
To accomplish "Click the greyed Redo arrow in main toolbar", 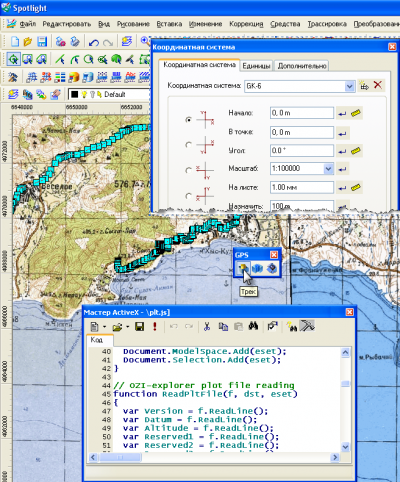I will [108, 42].
